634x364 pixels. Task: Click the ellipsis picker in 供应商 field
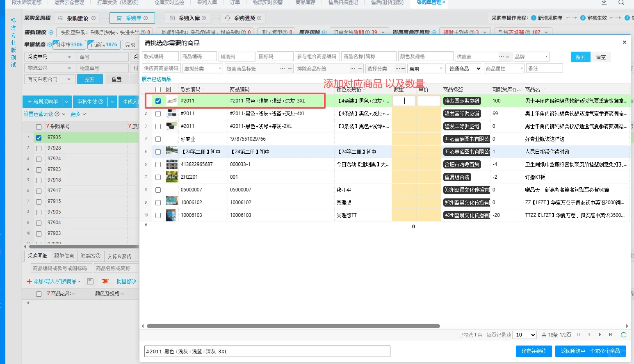click(501, 57)
